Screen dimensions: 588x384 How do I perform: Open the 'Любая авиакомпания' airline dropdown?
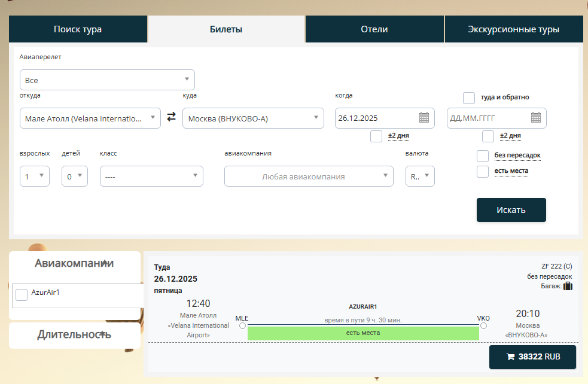[309, 176]
